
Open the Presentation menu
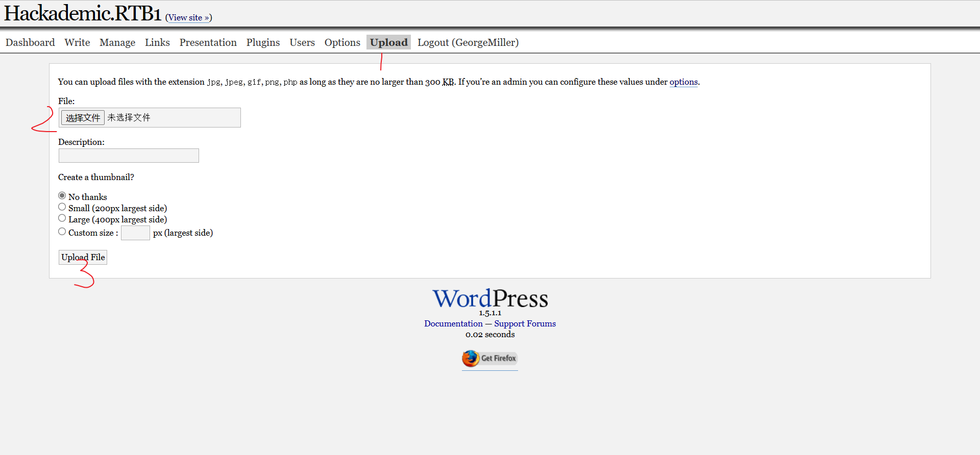pos(208,42)
